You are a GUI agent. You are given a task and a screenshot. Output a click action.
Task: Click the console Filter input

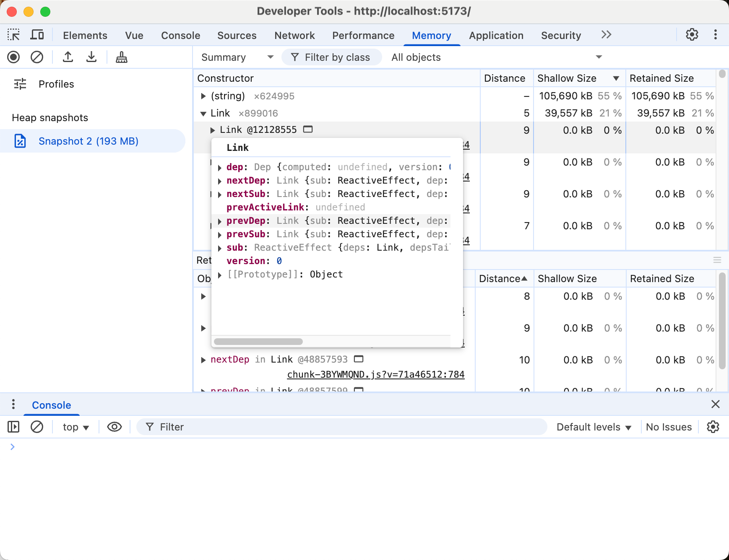pyautogui.click(x=342, y=427)
